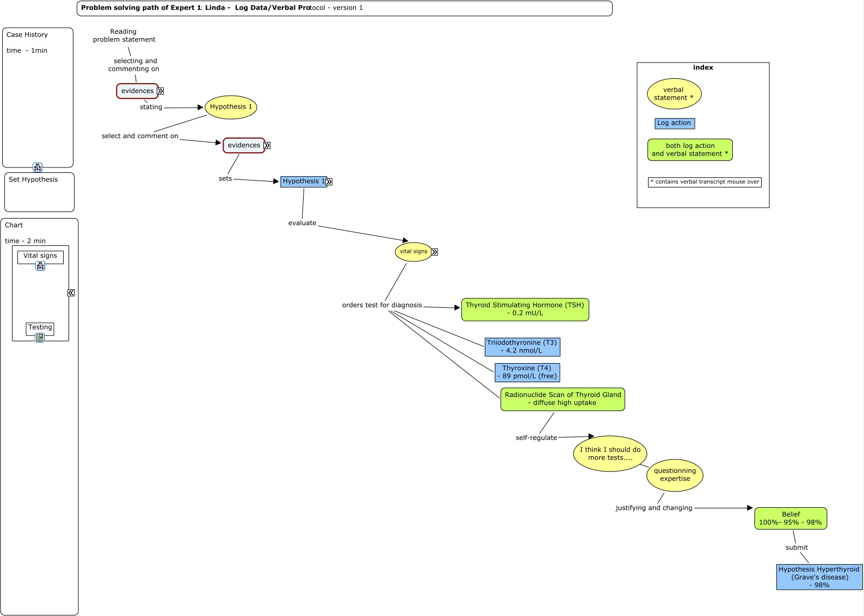Image resolution: width=864 pixels, height=616 pixels.
Task: Click the concept map icon below Vital signs
Action: click(40, 266)
